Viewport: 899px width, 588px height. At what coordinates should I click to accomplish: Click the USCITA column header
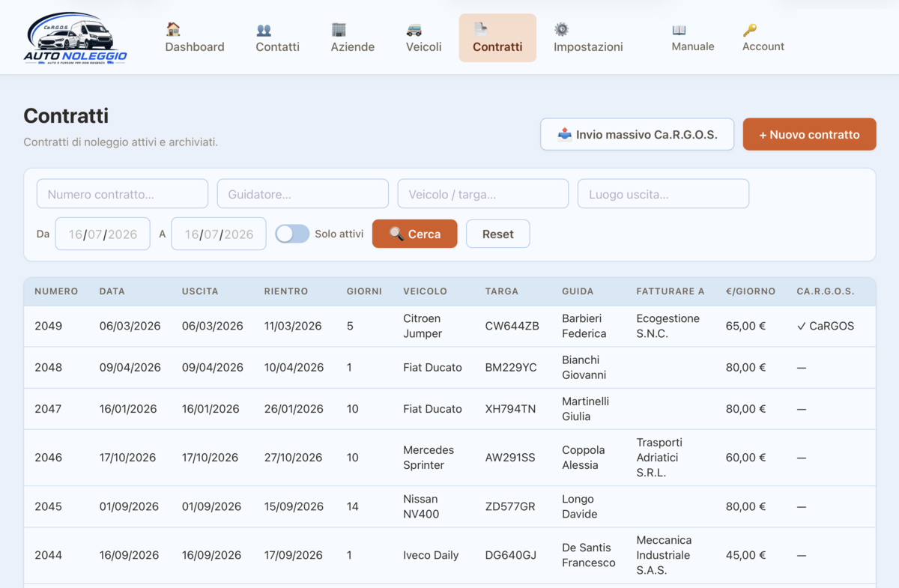click(200, 291)
